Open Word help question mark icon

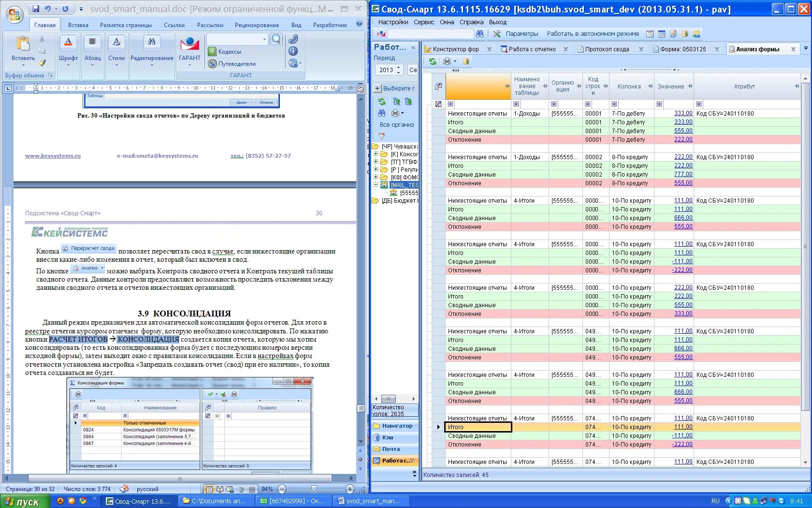(x=359, y=24)
